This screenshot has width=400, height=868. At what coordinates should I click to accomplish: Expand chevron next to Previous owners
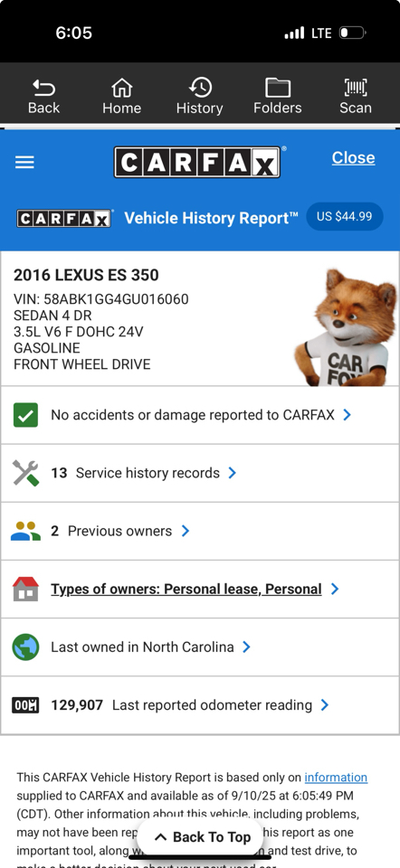(185, 531)
